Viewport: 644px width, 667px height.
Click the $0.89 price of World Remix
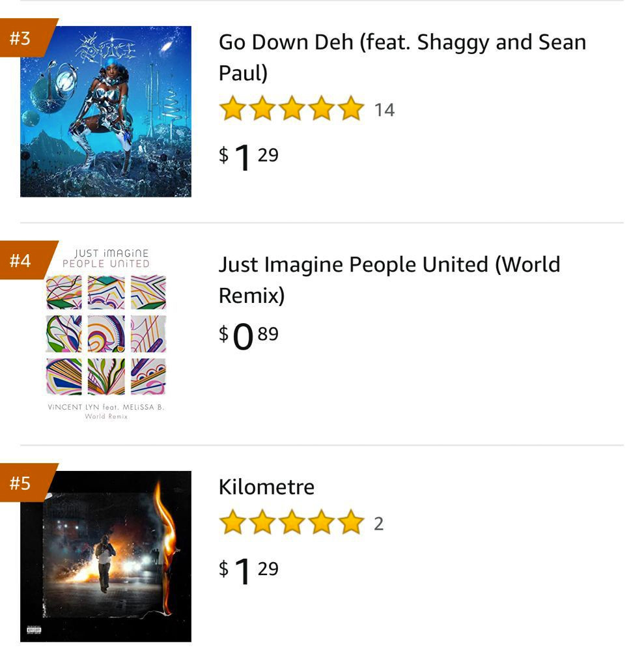click(x=248, y=336)
